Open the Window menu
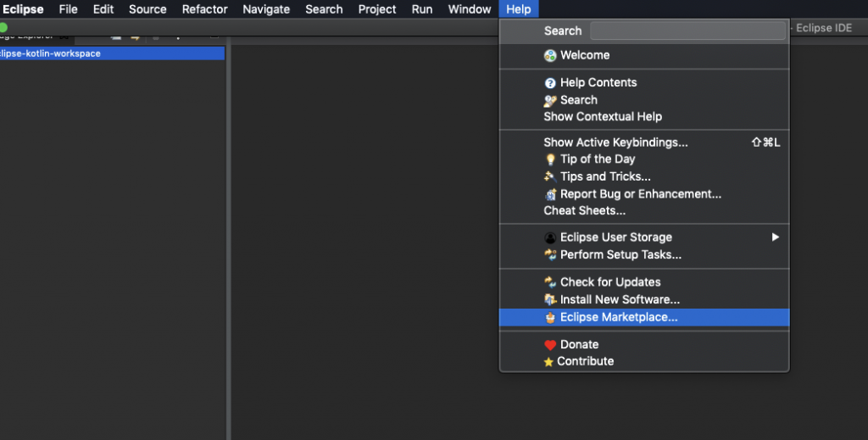The image size is (868, 440). (x=470, y=9)
